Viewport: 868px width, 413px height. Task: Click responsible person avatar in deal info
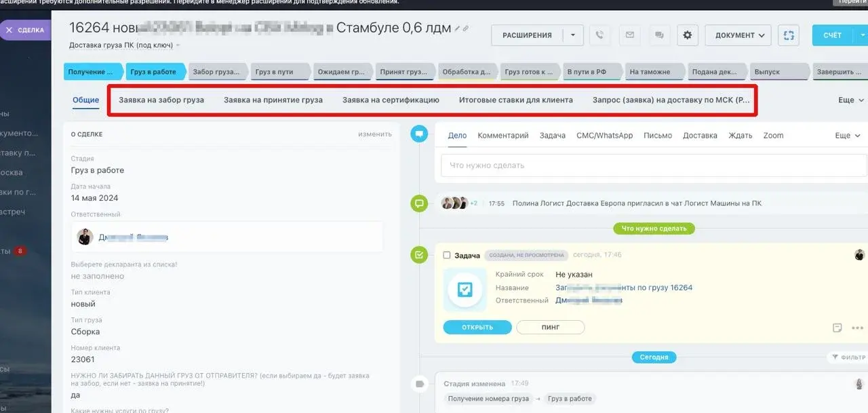coord(85,237)
